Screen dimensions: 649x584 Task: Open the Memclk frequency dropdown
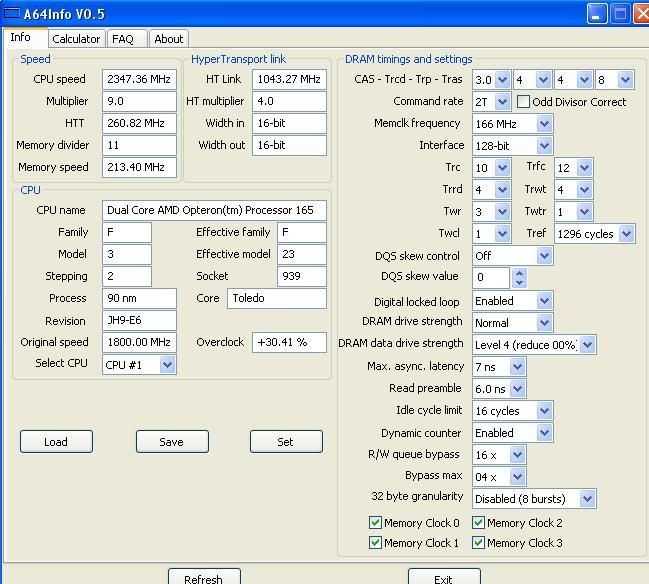click(512, 123)
